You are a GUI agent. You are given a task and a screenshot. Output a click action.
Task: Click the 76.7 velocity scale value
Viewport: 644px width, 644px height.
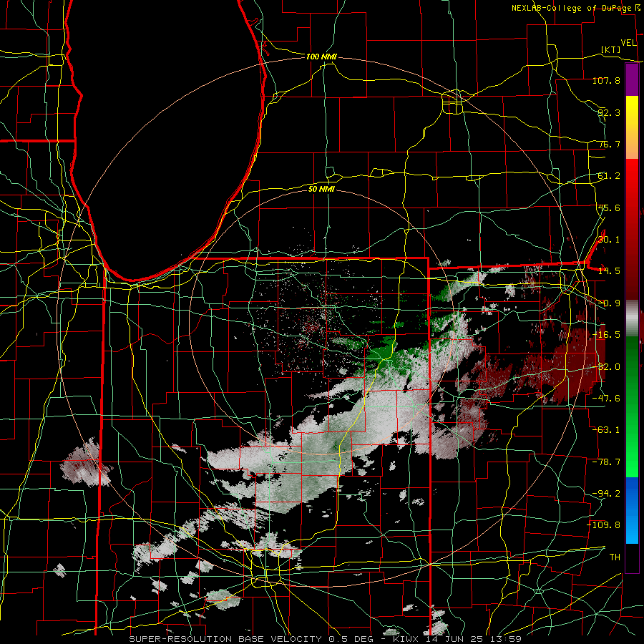coord(609,144)
